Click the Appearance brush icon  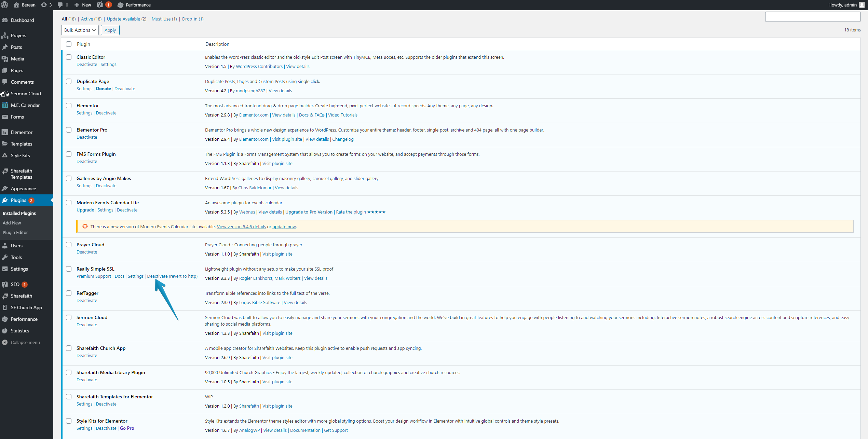click(x=5, y=189)
